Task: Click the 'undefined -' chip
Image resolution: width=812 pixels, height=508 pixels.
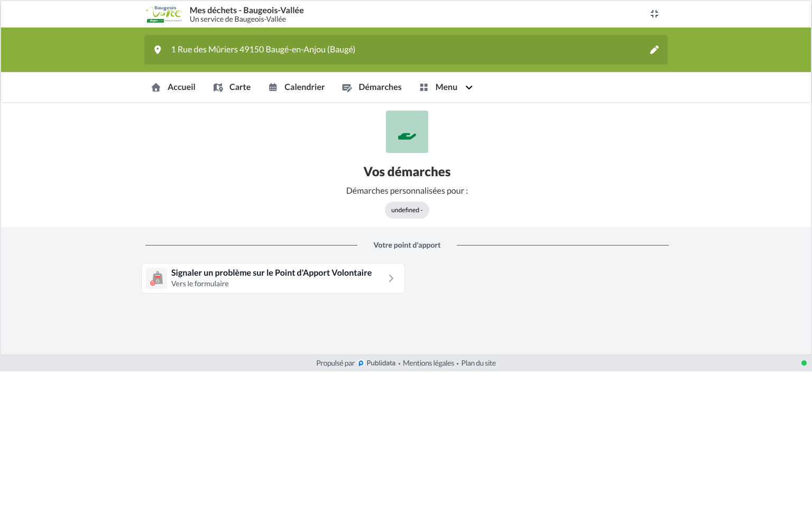Action: pyautogui.click(x=407, y=210)
